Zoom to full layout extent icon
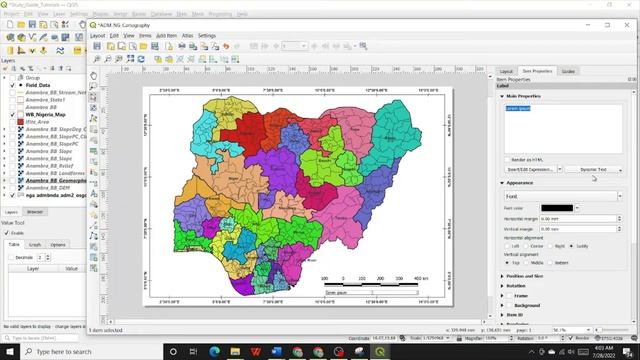The height and width of the screenshot is (360, 640). (130, 59)
